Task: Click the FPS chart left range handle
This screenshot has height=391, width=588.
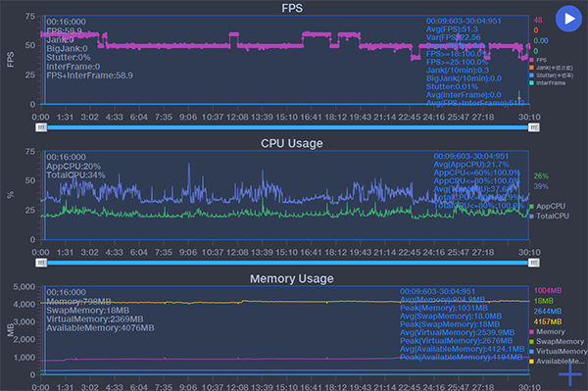Action: (41, 127)
